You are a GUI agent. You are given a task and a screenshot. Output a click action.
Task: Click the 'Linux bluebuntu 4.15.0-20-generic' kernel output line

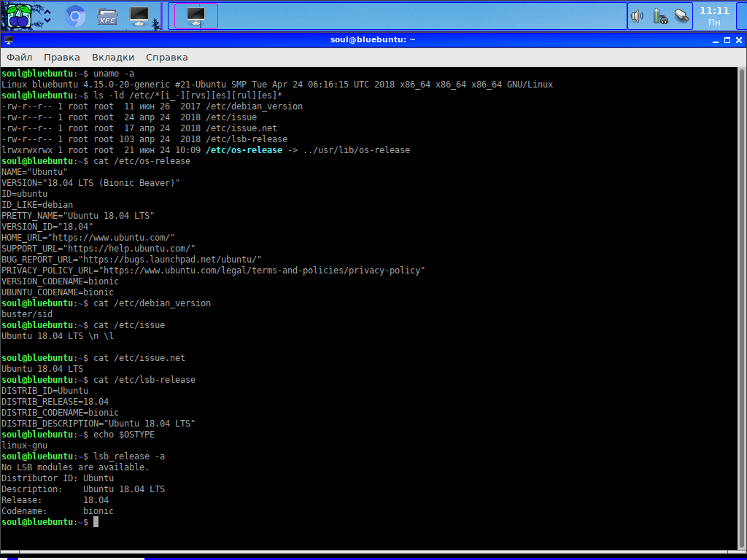click(x=277, y=85)
